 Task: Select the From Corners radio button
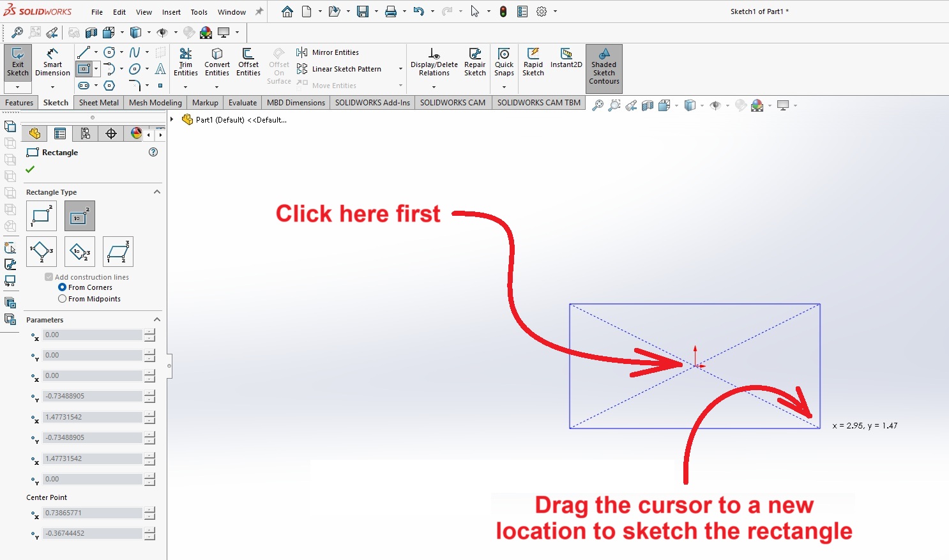[63, 287]
